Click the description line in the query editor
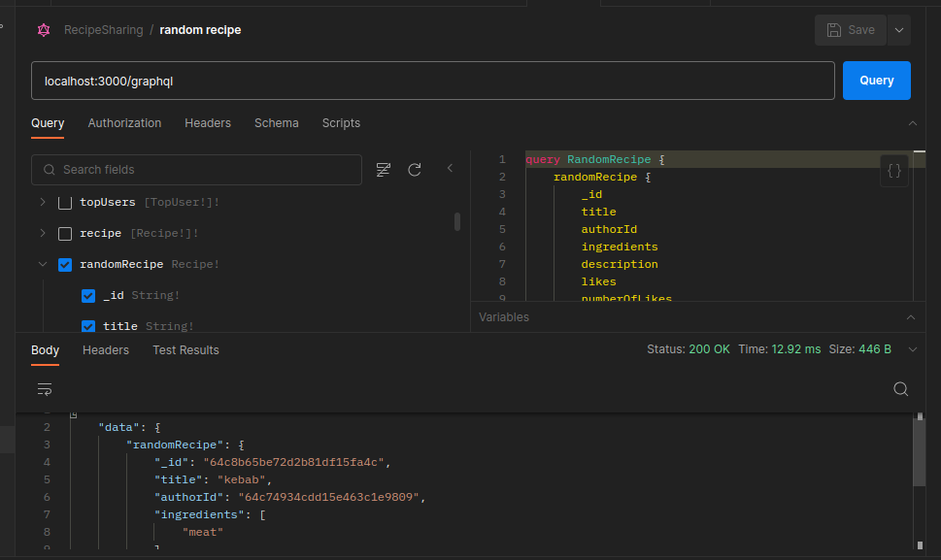The height and width of the screenshot is (560, 941). click(x=620, y=264)
